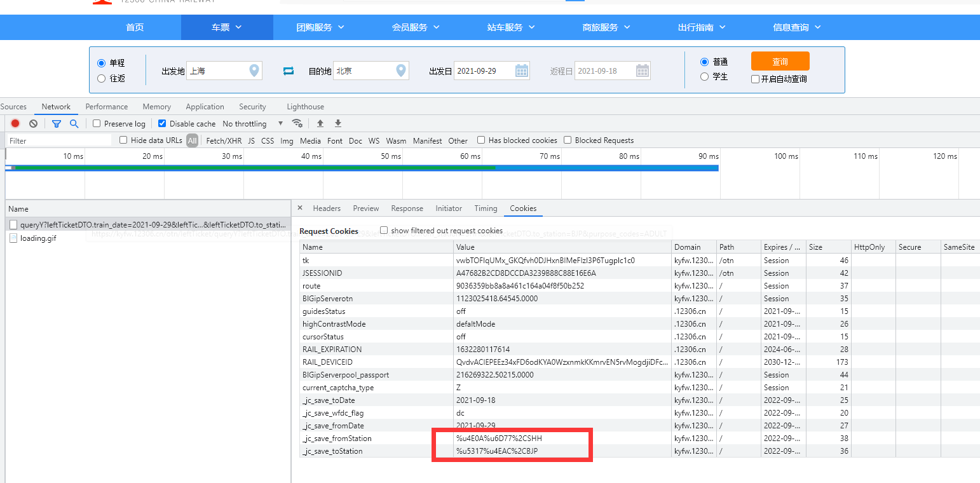This screenshot has width=980, height=483.
Task: Close the request details panel with the X icon
Action: point(300,208)
